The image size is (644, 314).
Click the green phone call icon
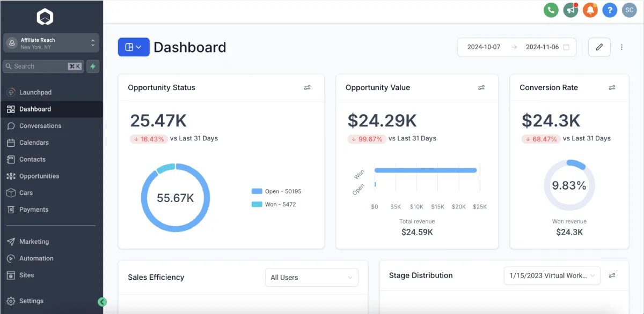pos(551,10)
